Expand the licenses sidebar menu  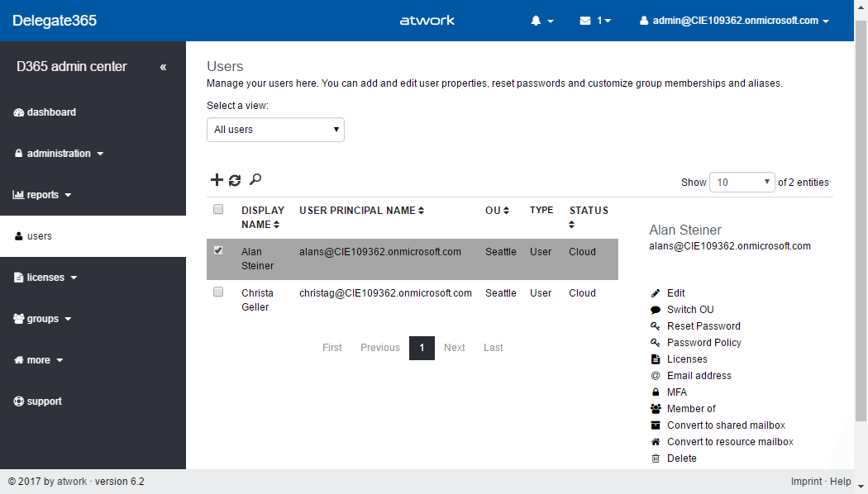click(45, 278)
